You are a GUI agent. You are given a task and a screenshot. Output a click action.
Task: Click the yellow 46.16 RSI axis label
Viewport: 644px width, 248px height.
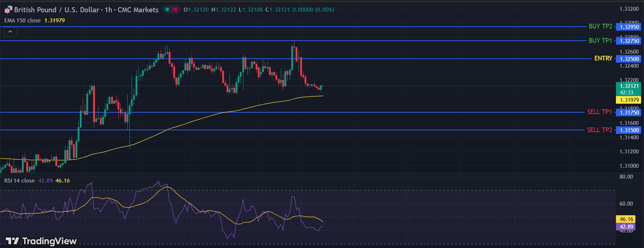point(626,219)
